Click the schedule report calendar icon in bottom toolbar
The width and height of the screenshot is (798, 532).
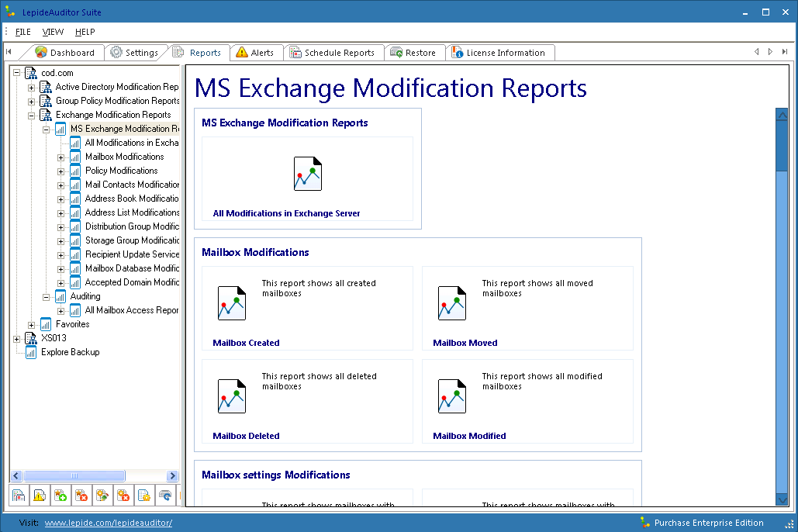(x=19, y=495)
